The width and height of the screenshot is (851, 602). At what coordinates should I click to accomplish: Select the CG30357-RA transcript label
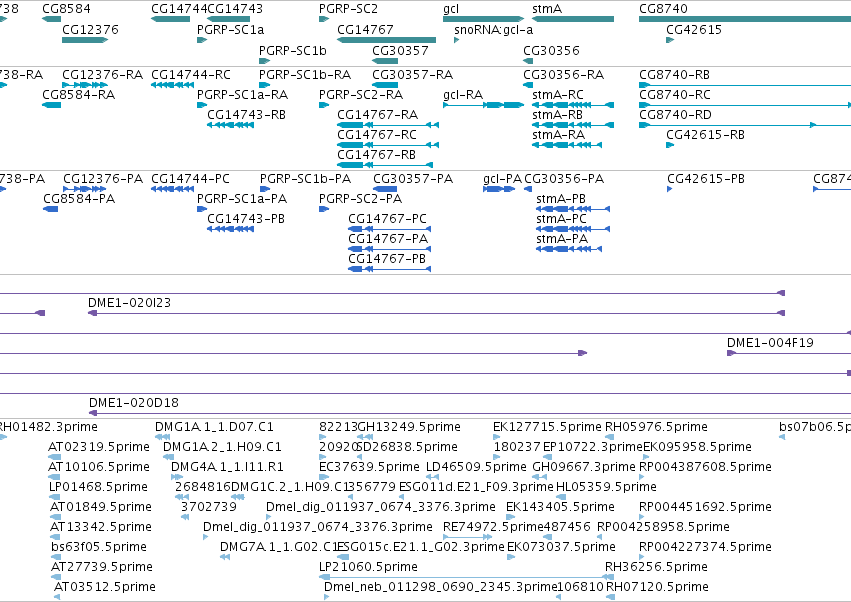click(412, 74)
